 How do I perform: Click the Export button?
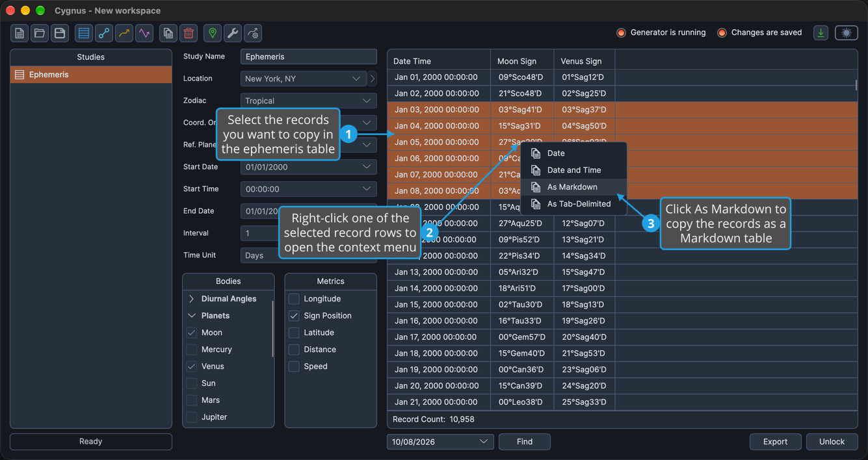(775, 442)
